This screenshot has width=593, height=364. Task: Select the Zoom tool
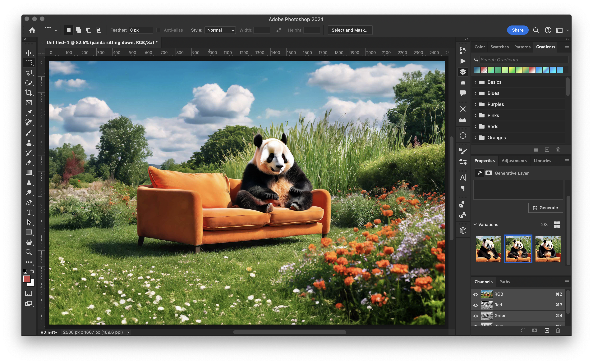pyautogui.click(x=29, y=252)
